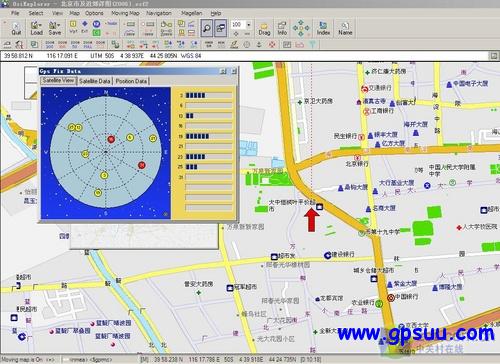Open the Load toolbar button

point(36,28)
